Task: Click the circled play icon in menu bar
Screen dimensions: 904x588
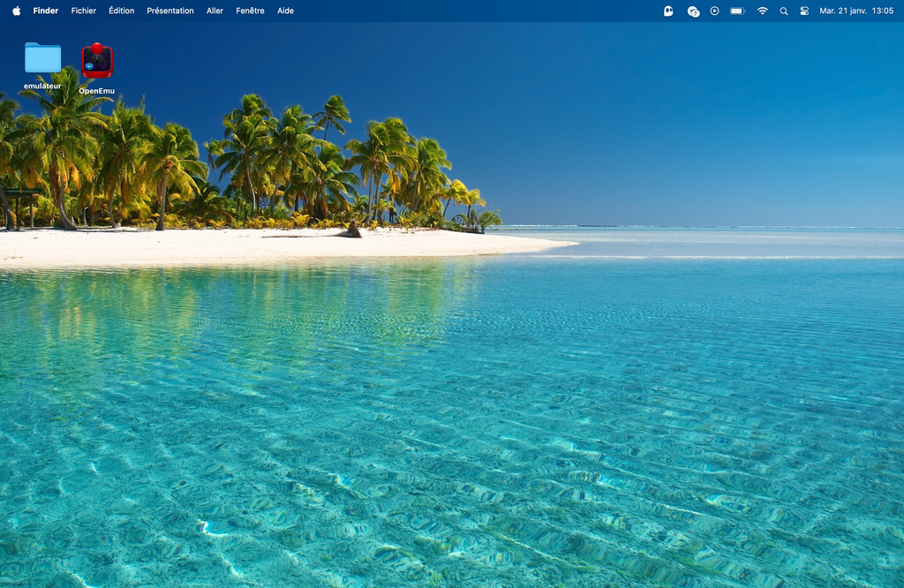Action: coord(714,11)
